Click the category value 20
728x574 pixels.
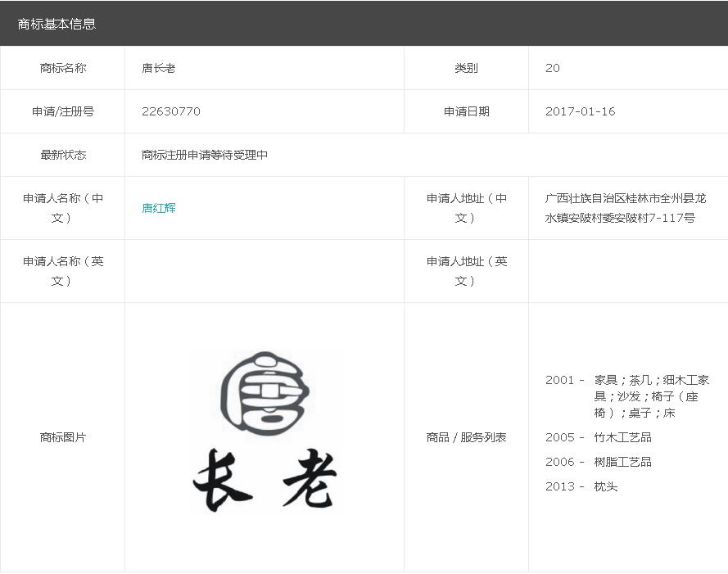pos(553,68)
